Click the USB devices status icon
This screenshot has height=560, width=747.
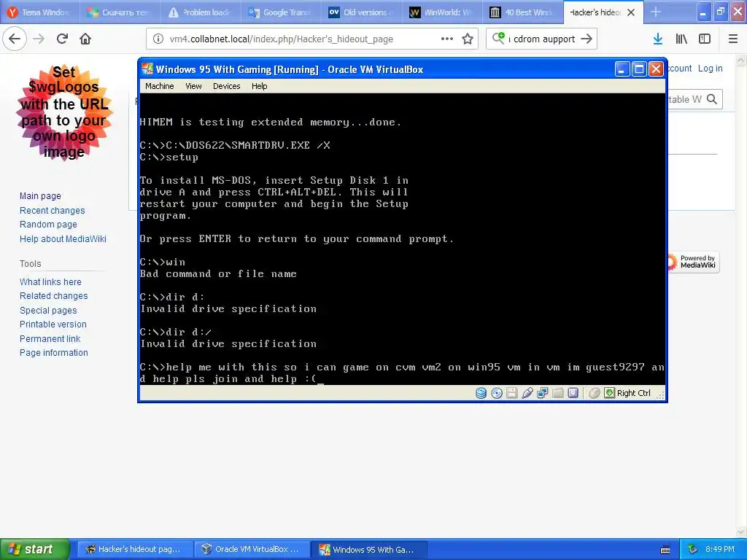tap(527, 393)
